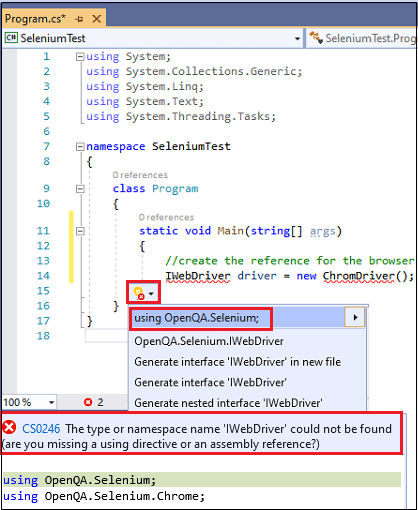This screenshot has width=418, height=510.
Task: Click the error count indicator showing 2
Action: (94, 402)
